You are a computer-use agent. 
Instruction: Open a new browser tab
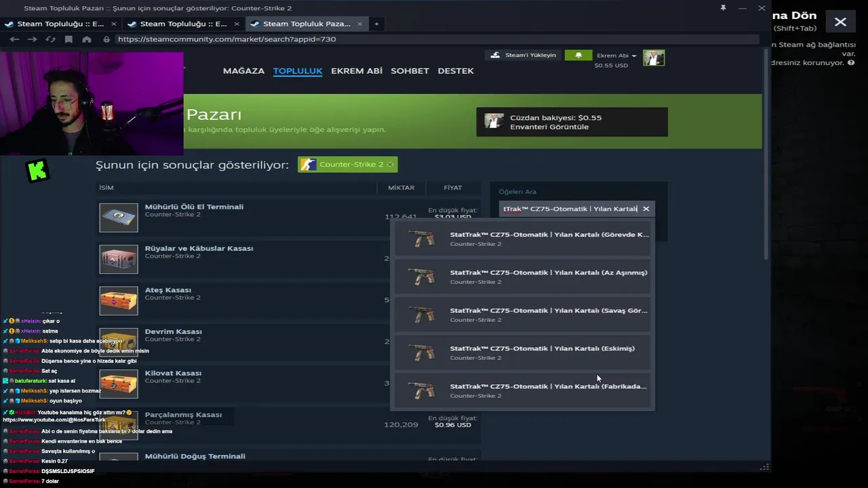click(376, 24)
